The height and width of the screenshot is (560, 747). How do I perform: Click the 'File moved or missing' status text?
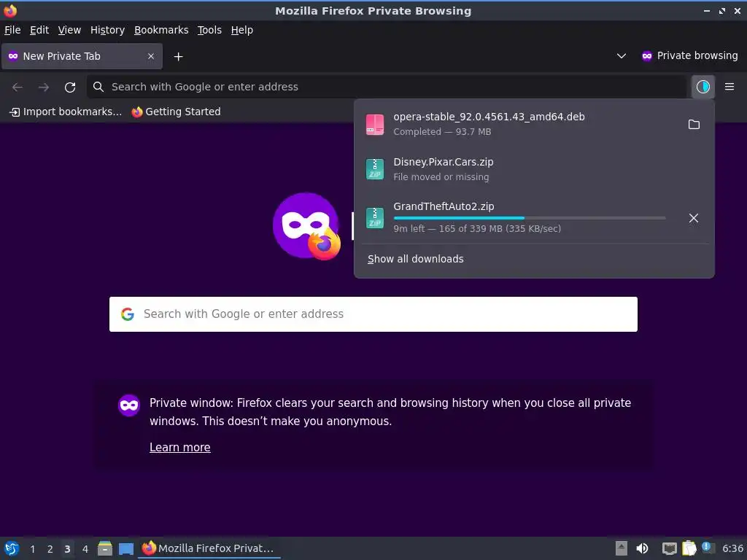(x=441, y=176)
